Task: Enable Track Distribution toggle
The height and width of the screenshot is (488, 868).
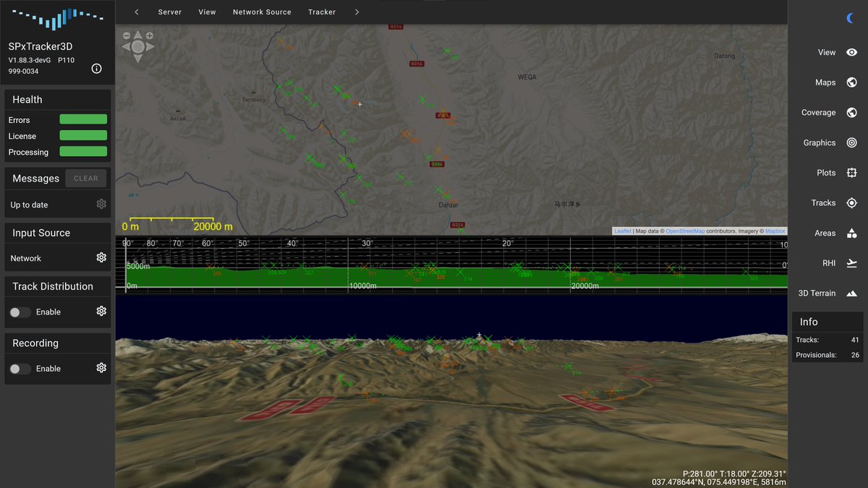Action: pyautogui.click(x=20, y=312)
